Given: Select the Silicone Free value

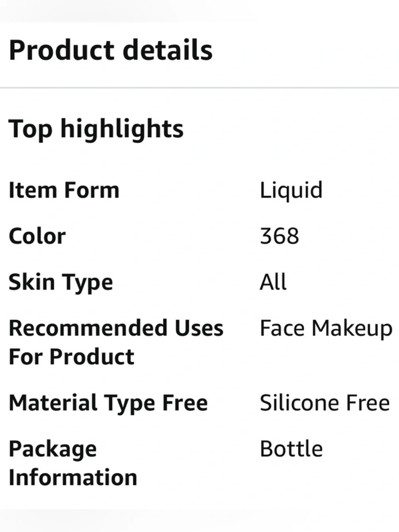Looking at the screenshot, I should (x=325, y=403).
